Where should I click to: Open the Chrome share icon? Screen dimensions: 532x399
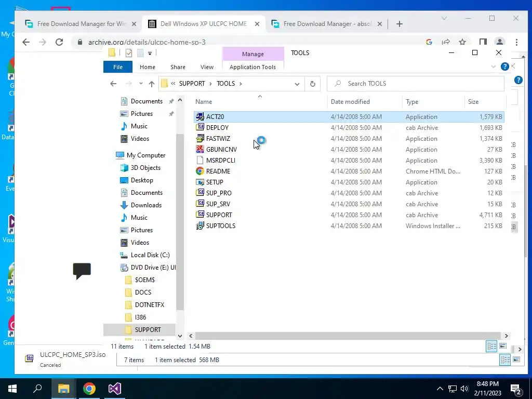point(445,42)
